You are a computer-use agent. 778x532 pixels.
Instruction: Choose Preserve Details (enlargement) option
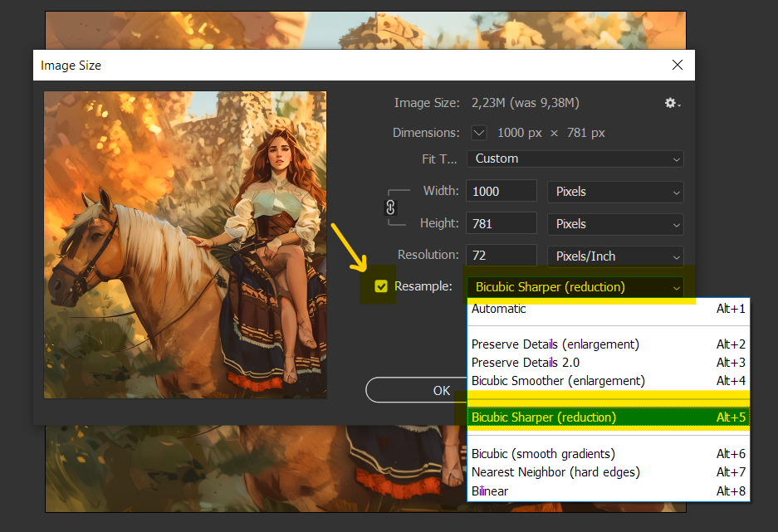point(609,344)
